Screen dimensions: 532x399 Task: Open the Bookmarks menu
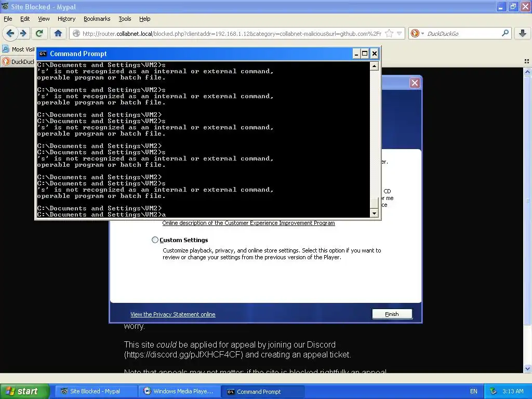(97, 19)
